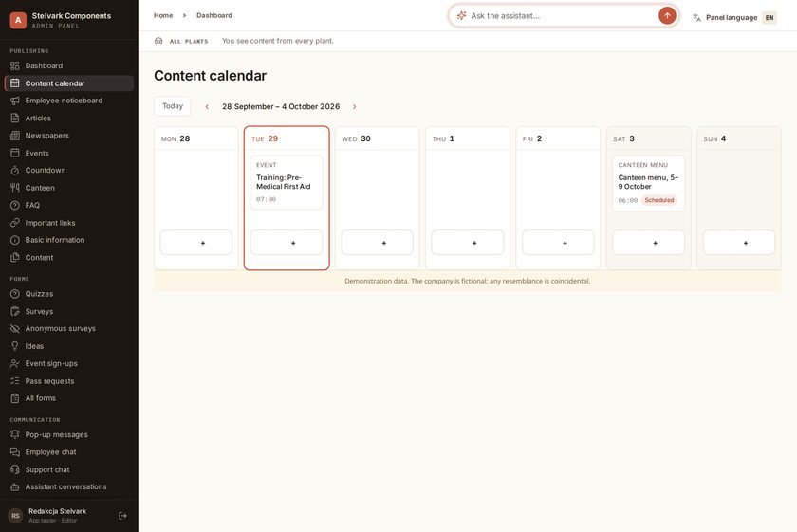Click the Content copy icon in sidebar
Image resolution: width=797 pixels, height=532 pixels.
[x=15, y=257]
